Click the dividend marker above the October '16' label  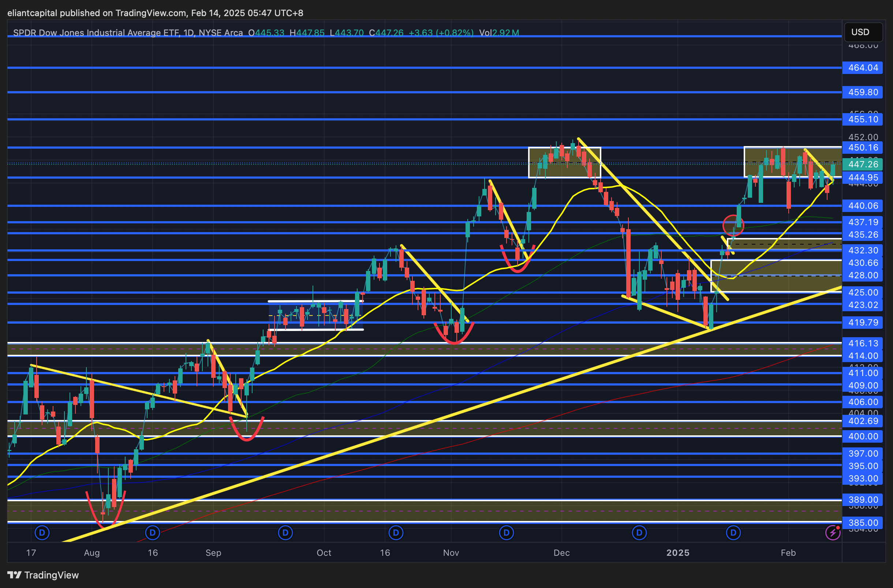click(x=396, y=532)
